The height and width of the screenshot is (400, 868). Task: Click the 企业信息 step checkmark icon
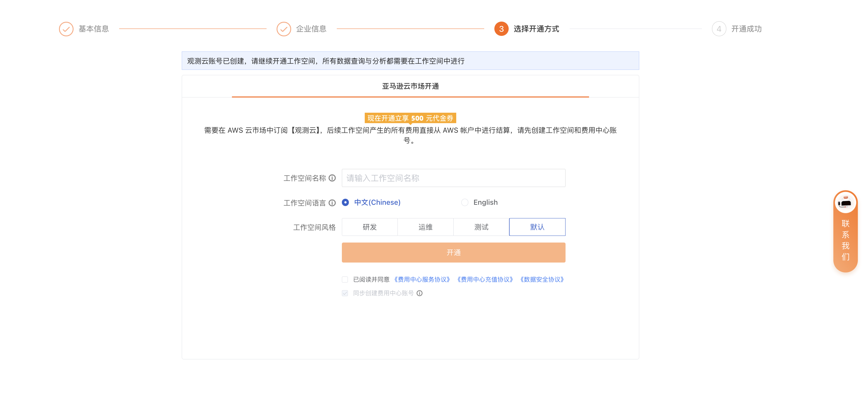pyautogui.click(x=284, y=29)
